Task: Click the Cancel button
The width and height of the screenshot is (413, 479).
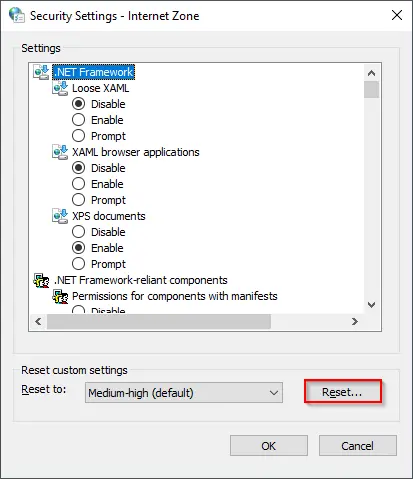Action: pos(358,446)
